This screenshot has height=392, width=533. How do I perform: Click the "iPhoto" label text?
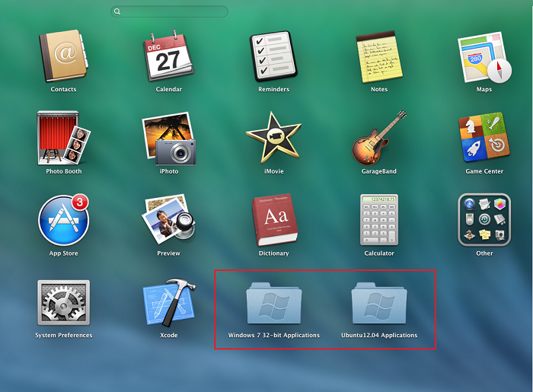(x=169, y=171)
